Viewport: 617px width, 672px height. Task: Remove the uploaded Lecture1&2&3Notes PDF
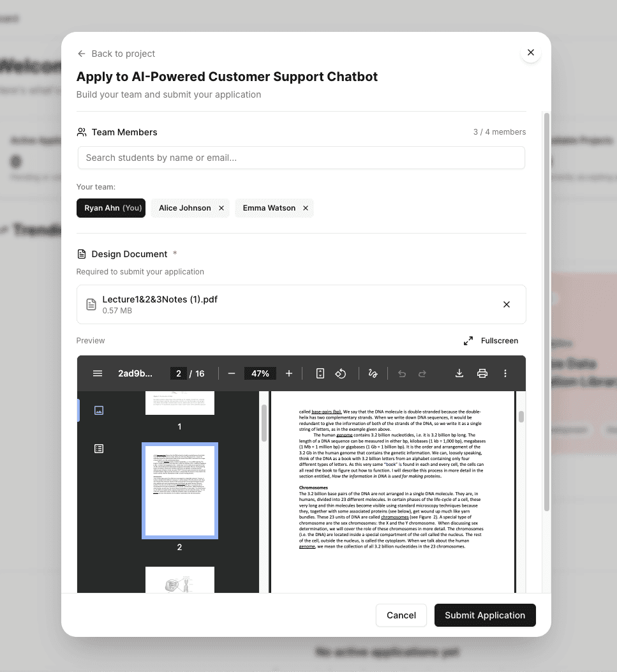click(x=507, y=304)
